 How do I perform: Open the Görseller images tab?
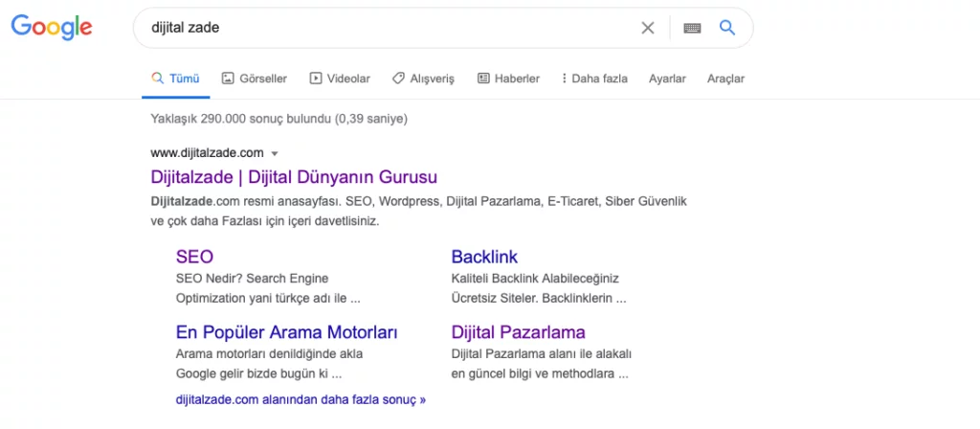tap(256, 79)
